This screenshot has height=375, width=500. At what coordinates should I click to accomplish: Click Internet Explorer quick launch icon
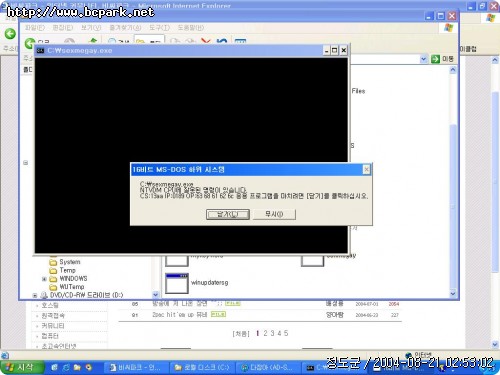[66, 367]
